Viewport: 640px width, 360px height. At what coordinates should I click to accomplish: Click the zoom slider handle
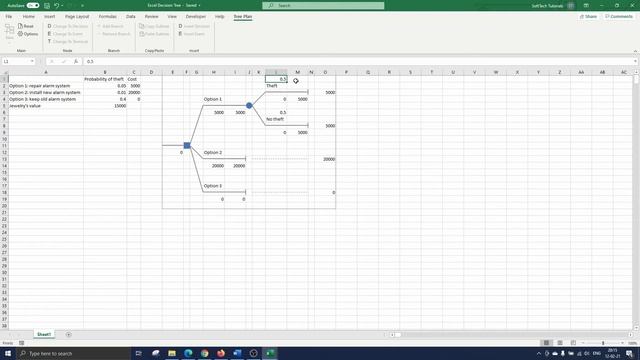[603, 343]
